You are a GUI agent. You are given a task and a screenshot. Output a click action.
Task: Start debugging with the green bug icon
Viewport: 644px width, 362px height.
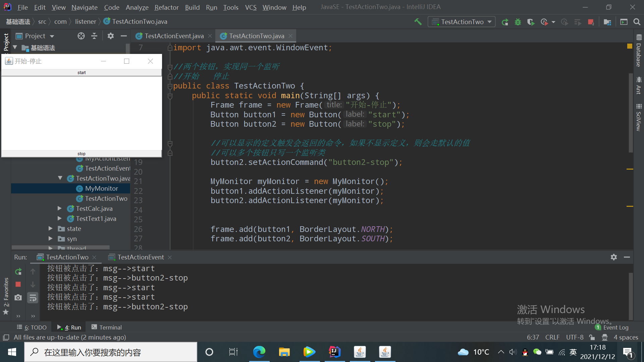[518, 22]
